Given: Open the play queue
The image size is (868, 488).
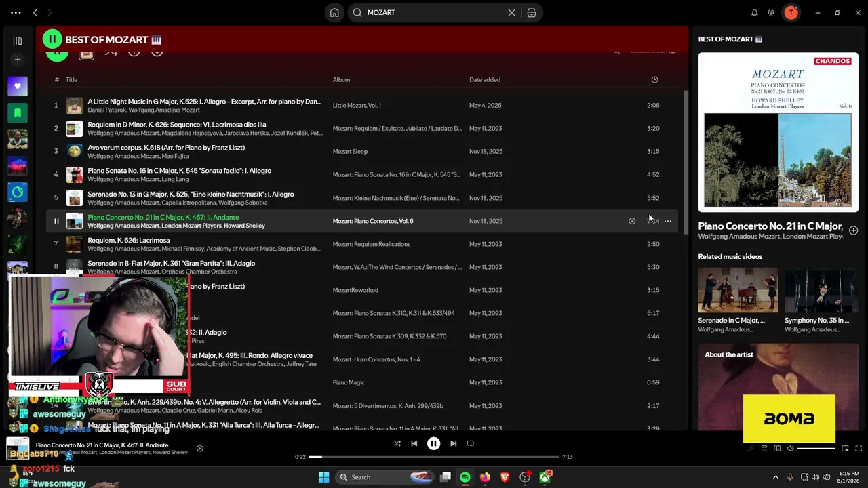Looking at the screenshot, I should (764, 448).
